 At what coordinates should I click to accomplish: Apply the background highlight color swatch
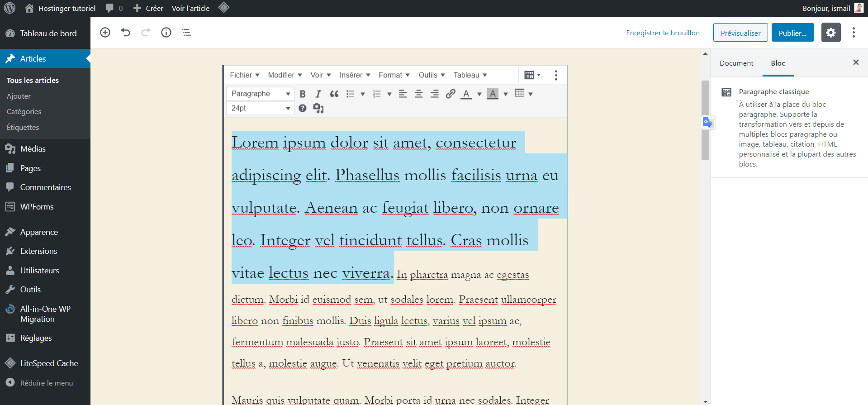pyautogui.click(x=493, y=94)
